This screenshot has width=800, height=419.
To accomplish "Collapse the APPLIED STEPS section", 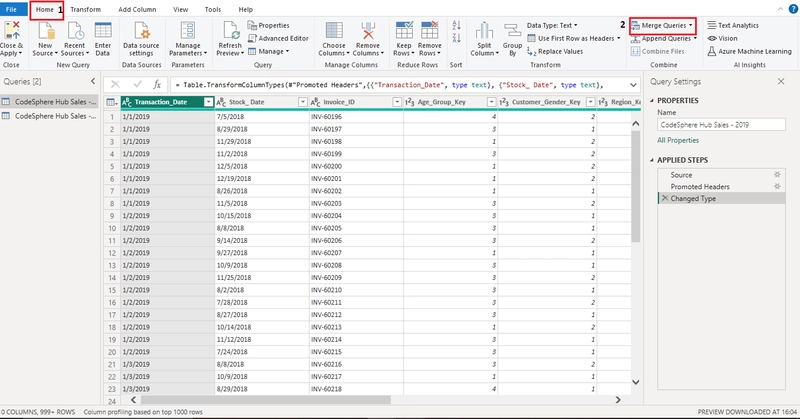I will tap(652, 160).
